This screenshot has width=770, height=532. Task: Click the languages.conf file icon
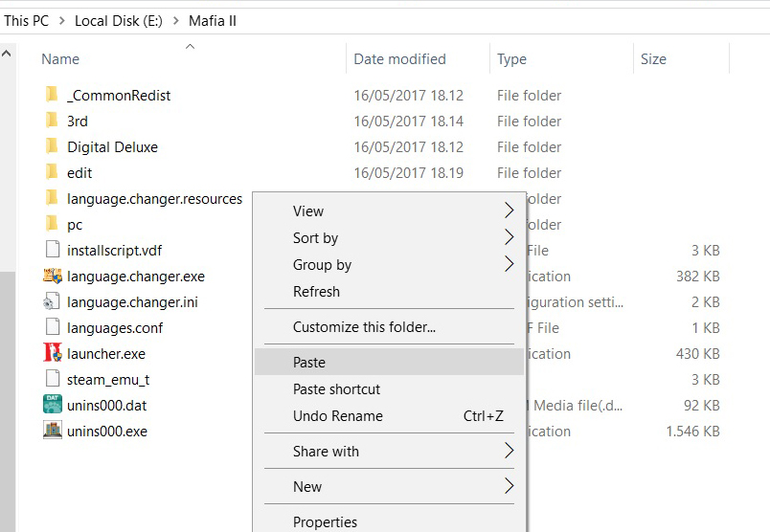52,328
